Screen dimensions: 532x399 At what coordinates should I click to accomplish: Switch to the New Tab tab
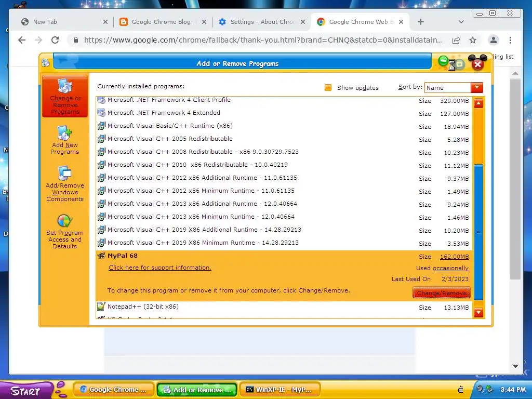[x=64, y=22]
